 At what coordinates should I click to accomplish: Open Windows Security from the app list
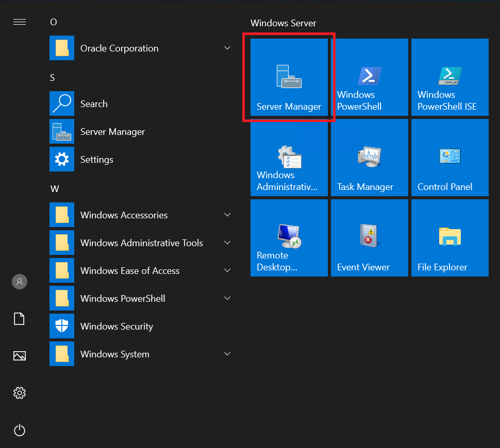[116, 326]
